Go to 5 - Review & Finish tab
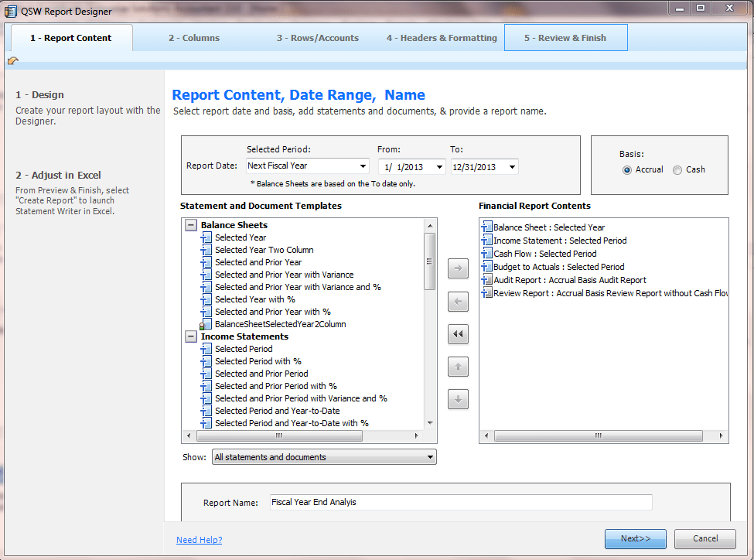The height and width of the screenshot is (560, 754). (x=565, y=38)
